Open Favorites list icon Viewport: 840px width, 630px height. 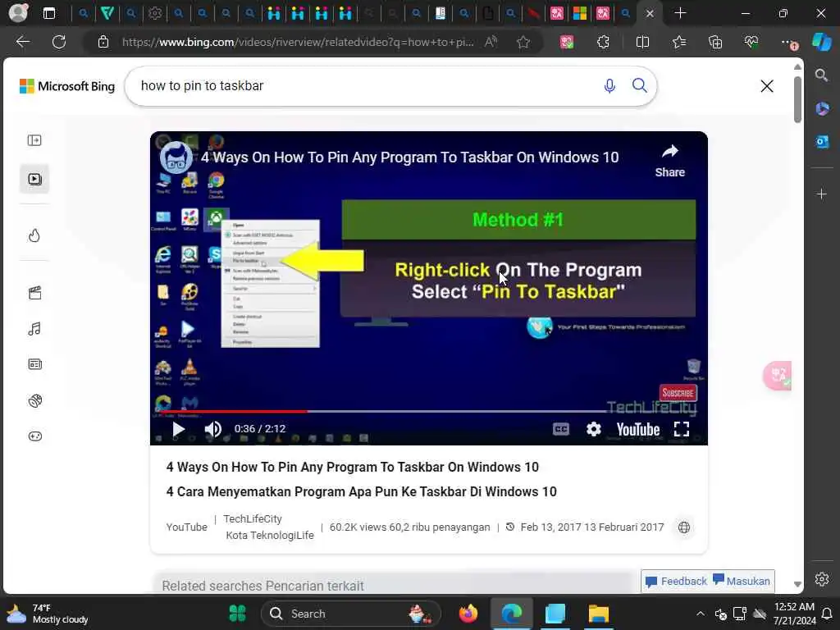point(678,42)
